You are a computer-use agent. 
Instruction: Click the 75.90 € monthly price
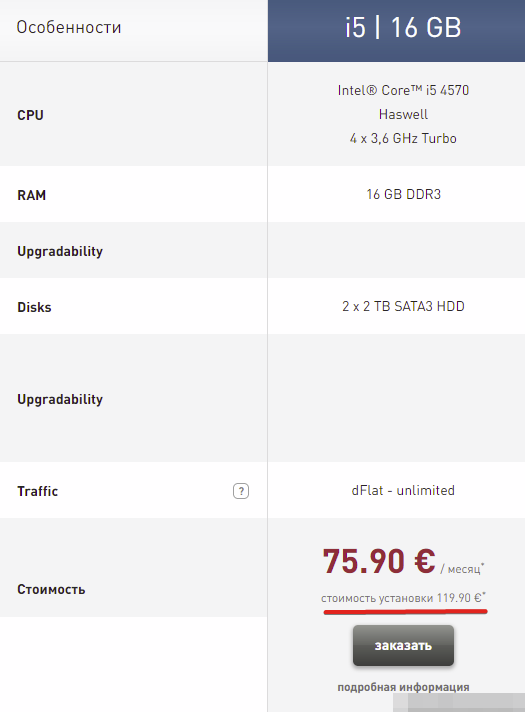click(379, 561)
